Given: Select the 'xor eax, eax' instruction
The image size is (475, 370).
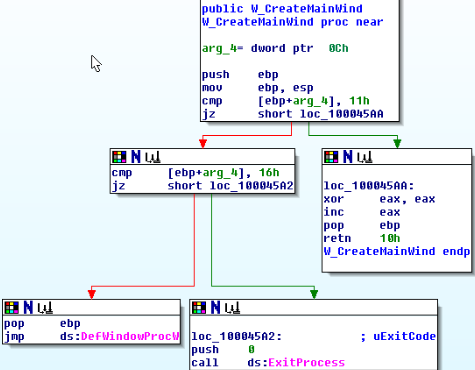Looking at the screenshot, I should (379, 199).
